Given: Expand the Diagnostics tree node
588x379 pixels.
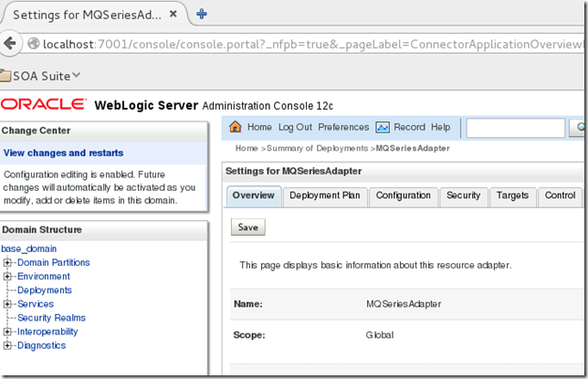Looking at the screenshot, I should [8, 346].
